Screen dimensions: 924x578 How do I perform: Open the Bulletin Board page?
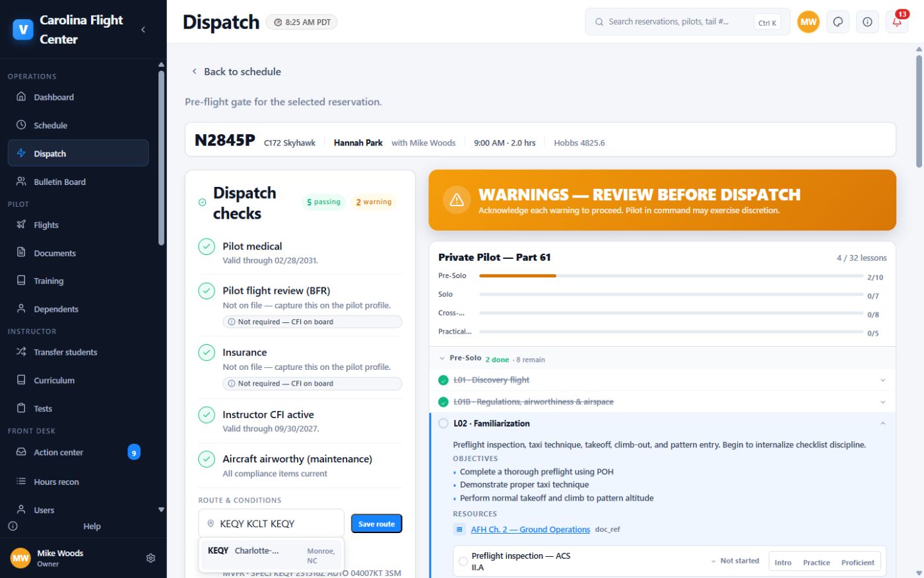(x=78, y=182)
